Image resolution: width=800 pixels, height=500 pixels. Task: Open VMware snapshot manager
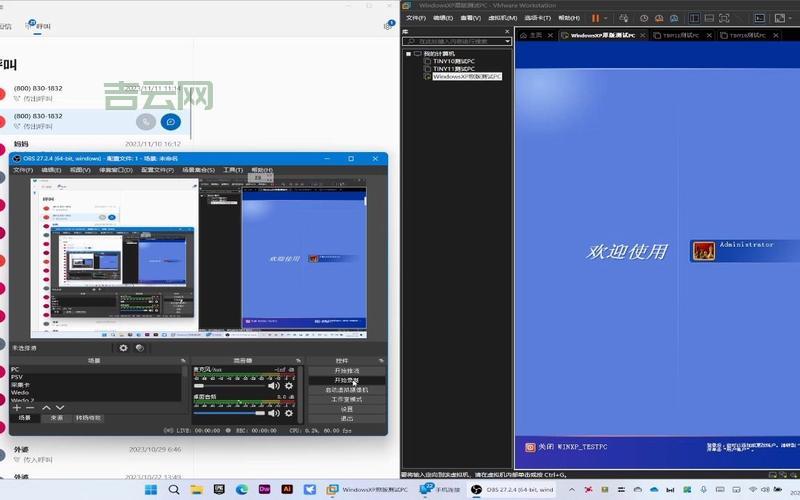[x=674, y=18]
